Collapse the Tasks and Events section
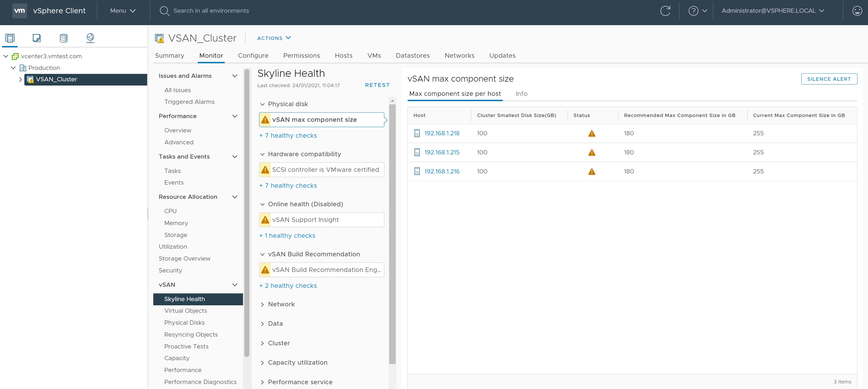This screenshot has height=389, width=868. (x=235, y=157)
